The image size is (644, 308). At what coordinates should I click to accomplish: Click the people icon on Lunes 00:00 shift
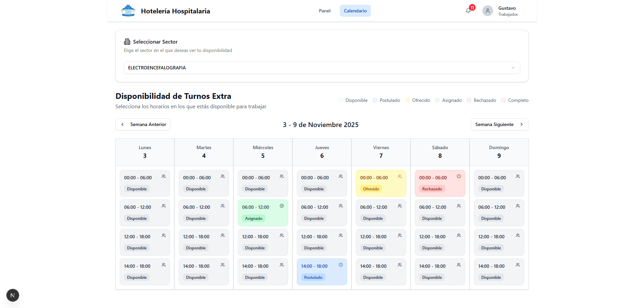coord(164,176)
